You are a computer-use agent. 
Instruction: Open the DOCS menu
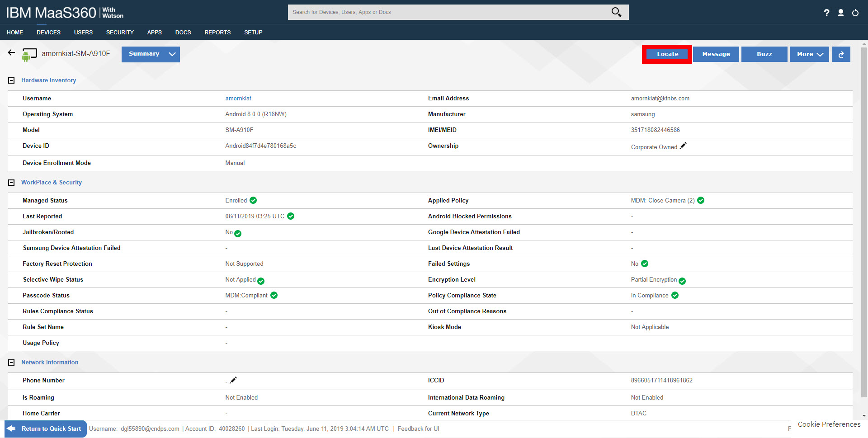183,33
